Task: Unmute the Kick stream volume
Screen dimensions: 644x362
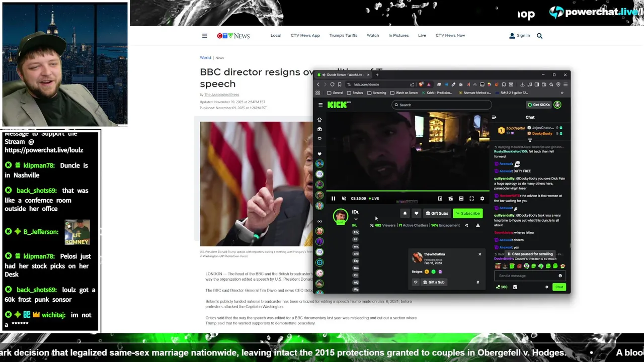Action: (344, 199)
